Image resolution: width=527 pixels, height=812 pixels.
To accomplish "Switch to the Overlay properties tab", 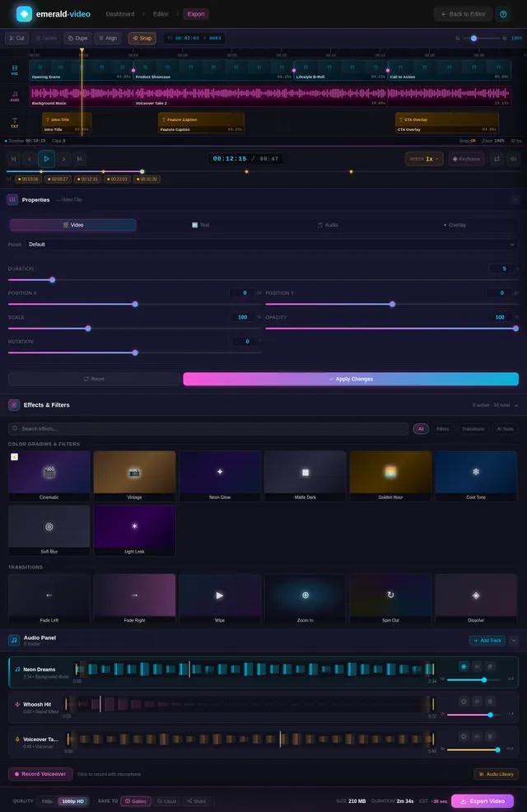I will pos(455,225).
